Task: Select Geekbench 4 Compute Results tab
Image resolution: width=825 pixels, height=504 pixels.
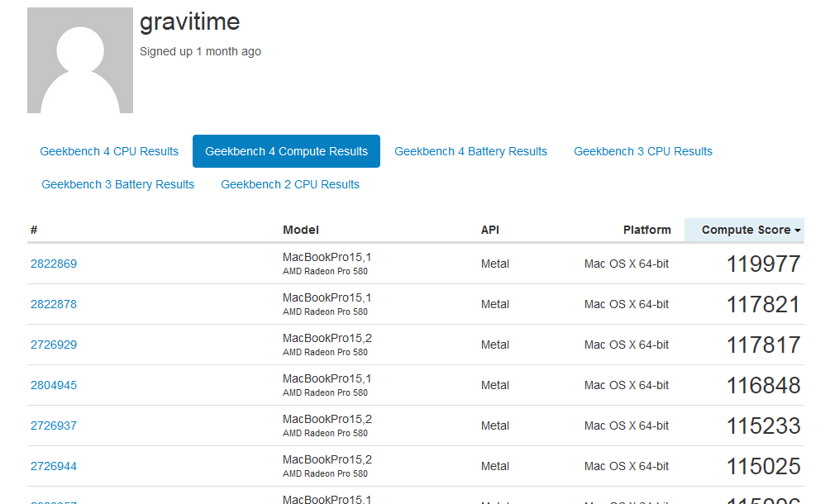Action: coord(286,151)
